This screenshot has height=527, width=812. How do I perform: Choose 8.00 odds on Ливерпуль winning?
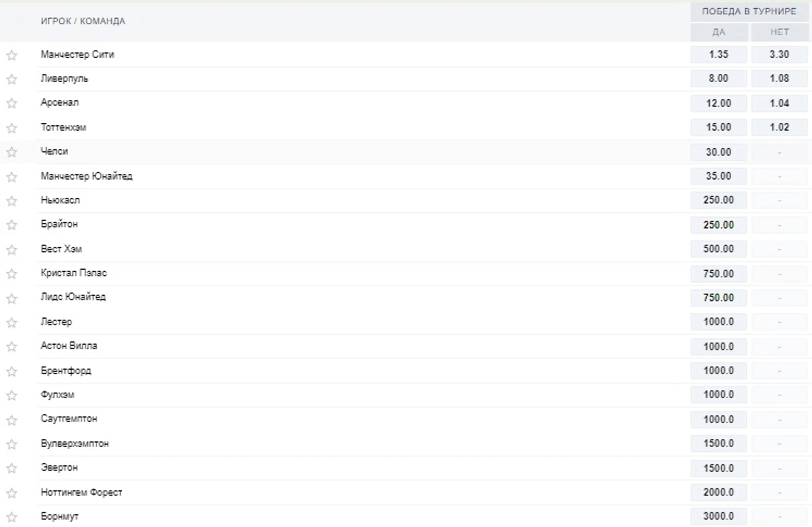coord(719,78)
